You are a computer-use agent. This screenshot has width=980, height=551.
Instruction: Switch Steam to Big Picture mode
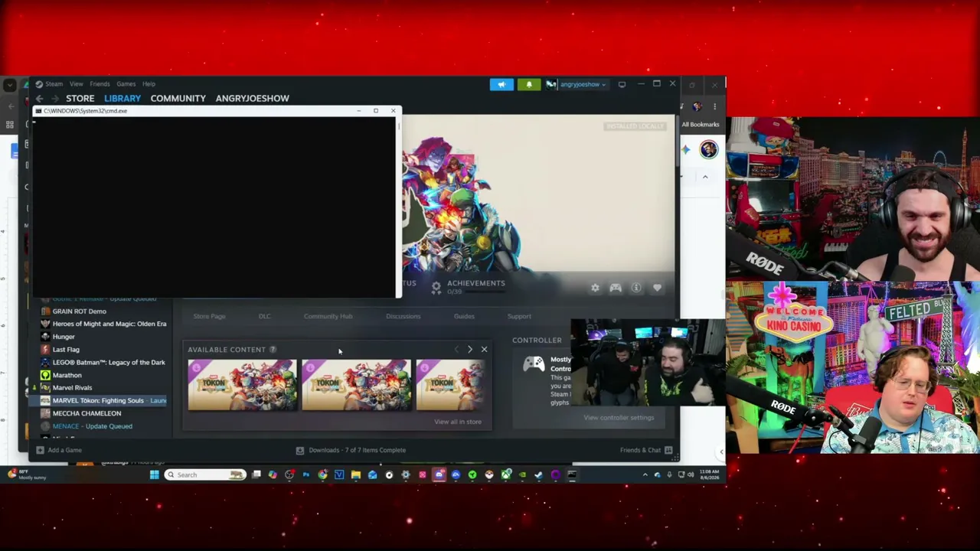pos(622,84)
